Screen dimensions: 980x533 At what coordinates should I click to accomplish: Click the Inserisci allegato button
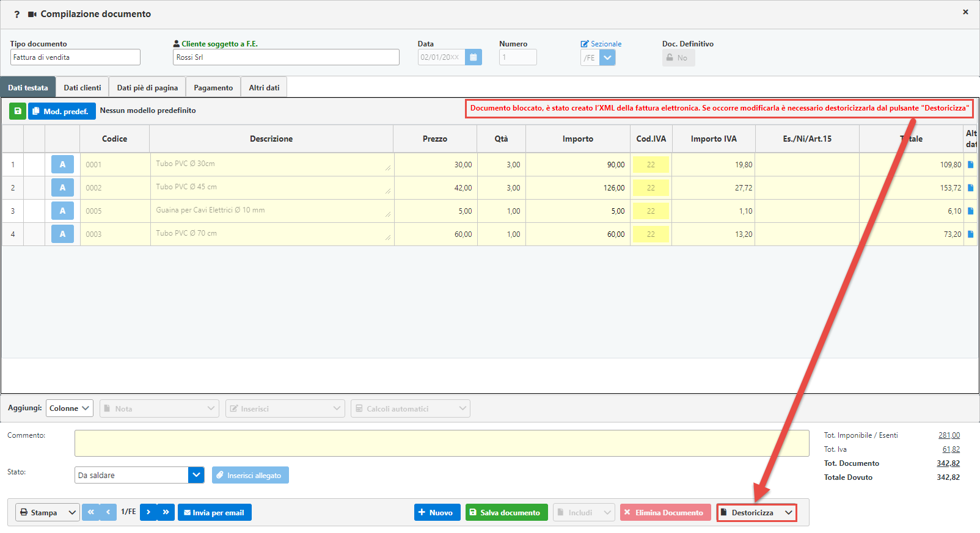[250, 475]
